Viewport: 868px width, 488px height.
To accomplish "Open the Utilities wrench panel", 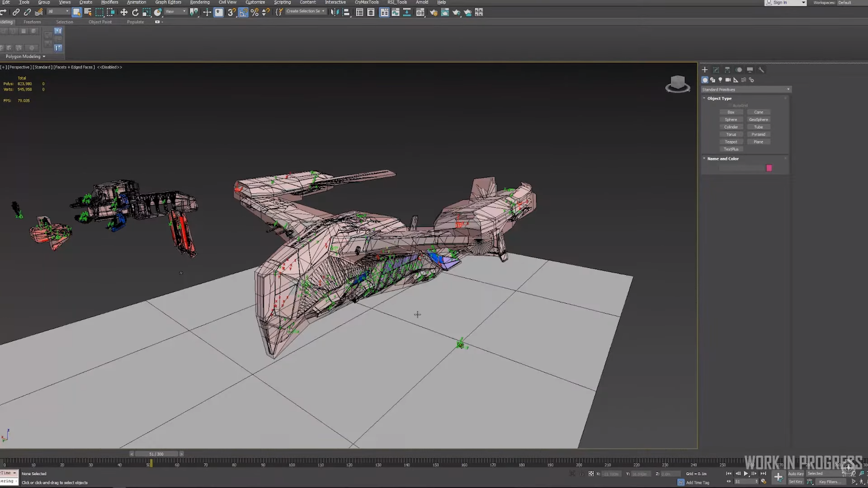I will (761, 70).
